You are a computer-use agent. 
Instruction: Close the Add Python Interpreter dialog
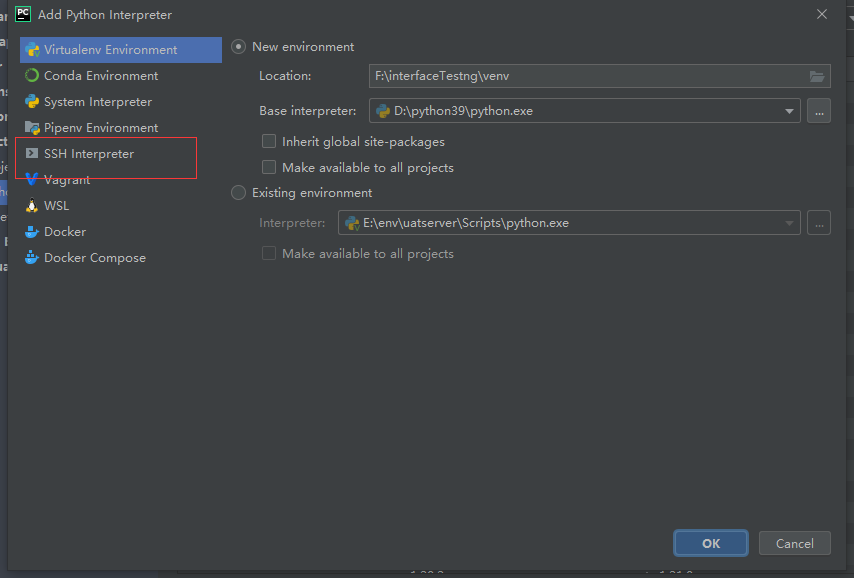(822, 14)
